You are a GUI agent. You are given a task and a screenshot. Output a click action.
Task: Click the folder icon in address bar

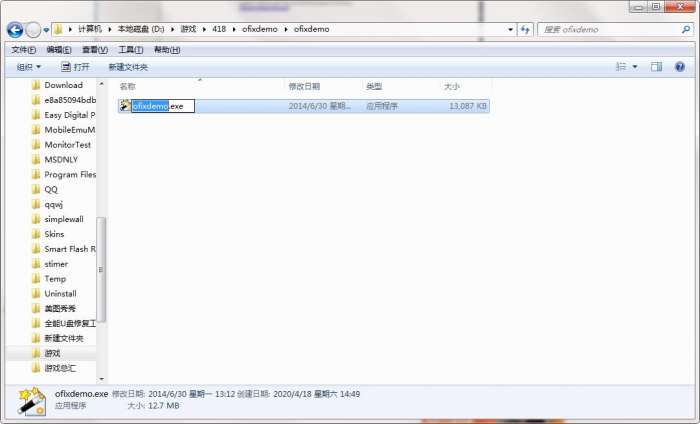[58, 29]
